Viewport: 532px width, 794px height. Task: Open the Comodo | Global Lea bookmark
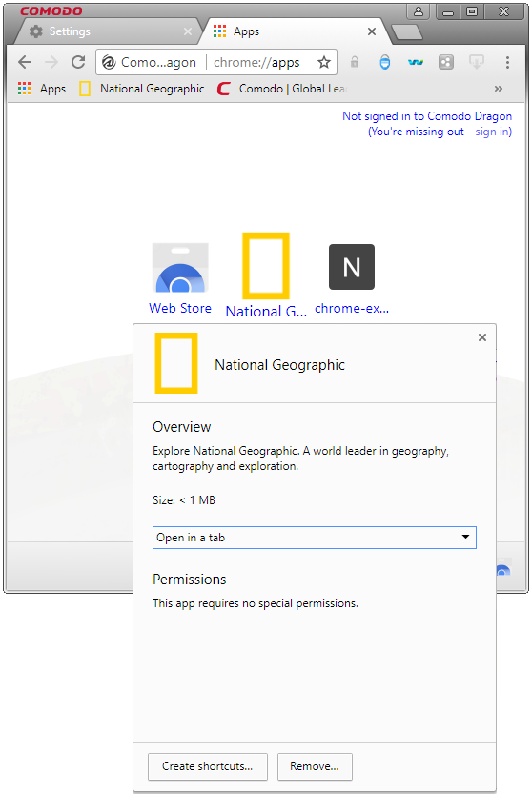[281, 89]
